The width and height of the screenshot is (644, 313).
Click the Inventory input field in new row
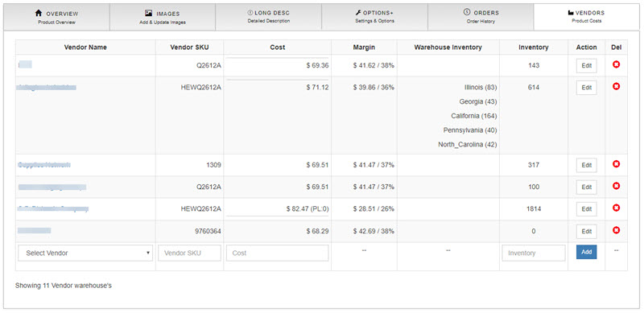[534, 253]
